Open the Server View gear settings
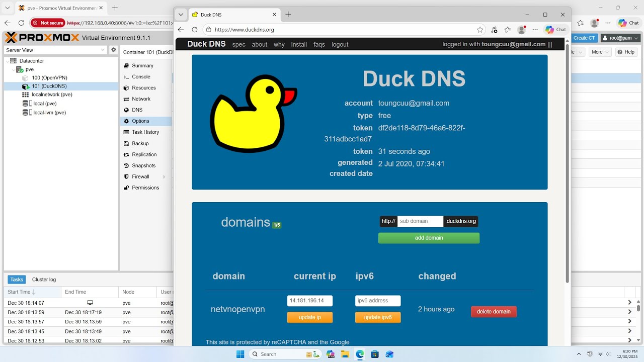This screenshot has width=644, height=362. click(114, 50)
